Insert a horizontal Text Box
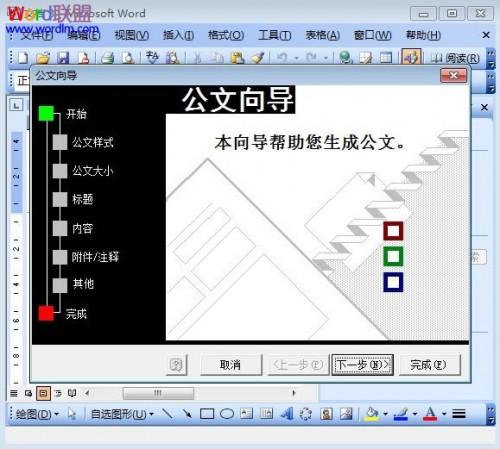Screen dimensions: 500x449 [x=247, y=414]
